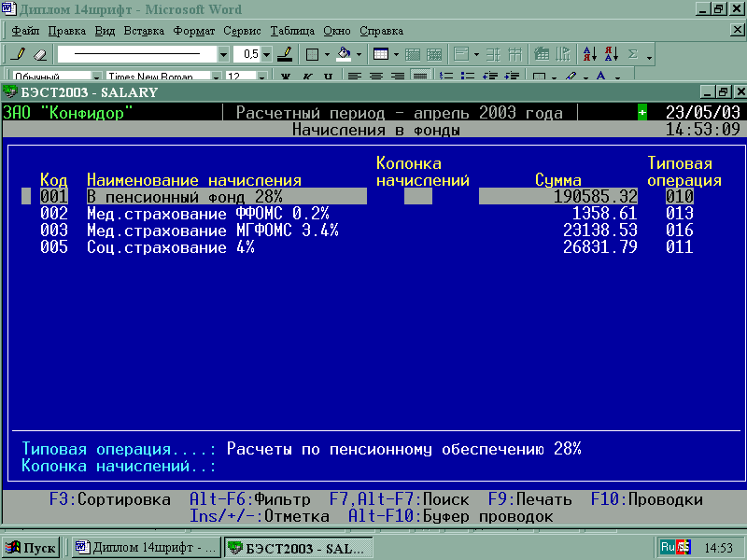
Task: Click Sort Ascending icon
Action: coord(590,54)
